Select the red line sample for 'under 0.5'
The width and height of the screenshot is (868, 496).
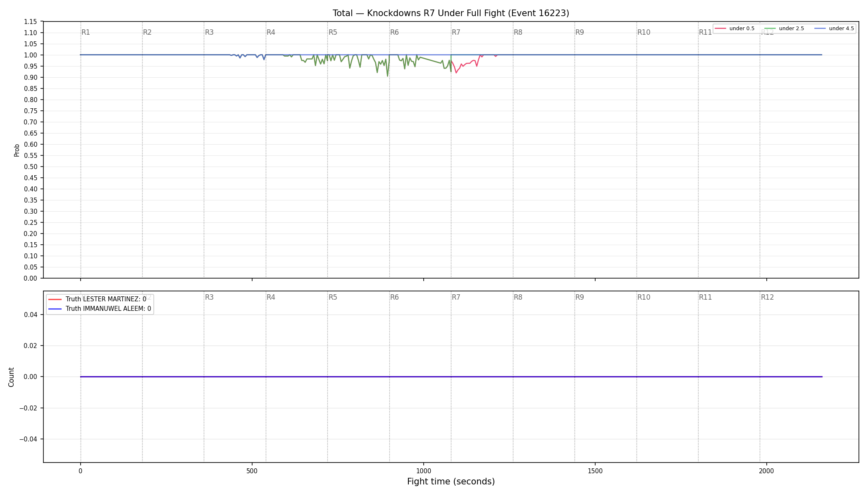coord(720,29)
